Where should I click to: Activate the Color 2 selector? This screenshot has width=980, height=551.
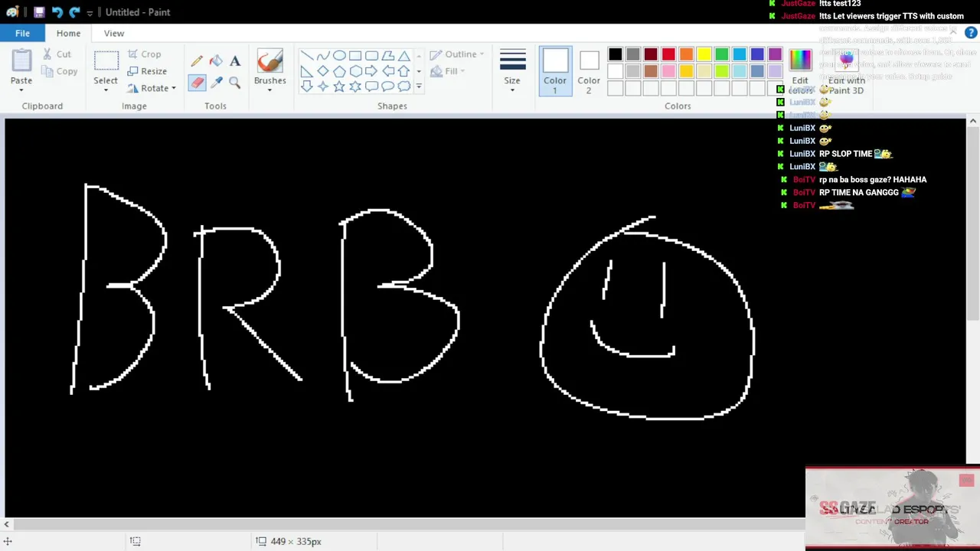tap(589, 70)
